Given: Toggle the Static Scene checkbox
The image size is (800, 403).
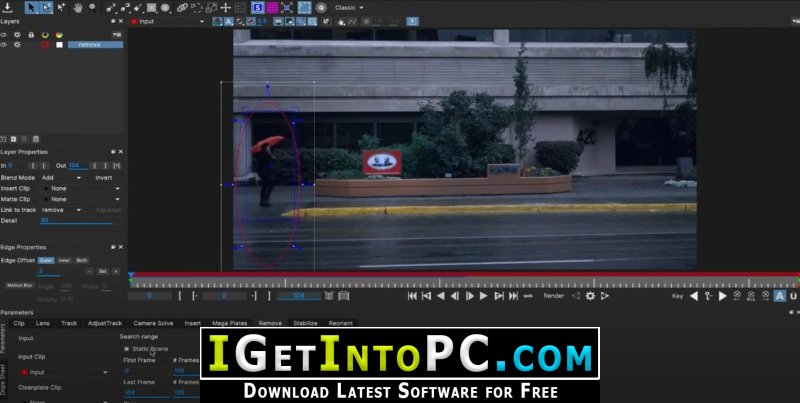Looking at the screenshot, I should tap(127, 349).
